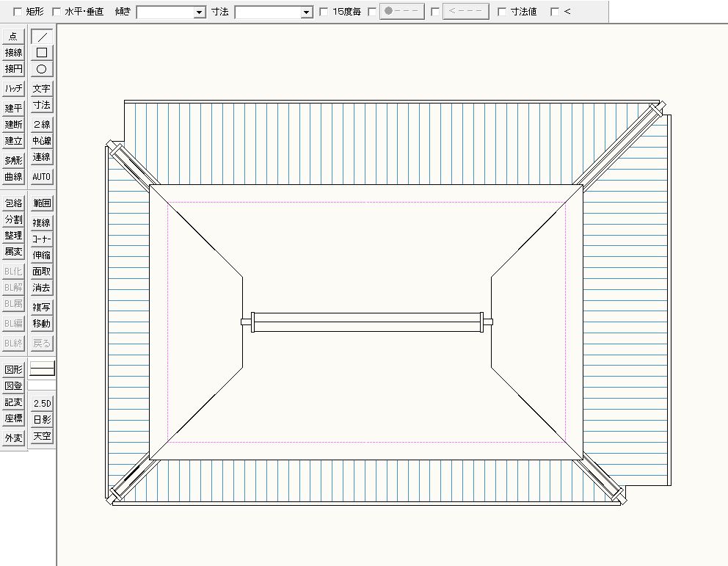This screenshot has height=566, width=728.
Task: Open the 図形 figure library tool
Action: tap(13, 369)
